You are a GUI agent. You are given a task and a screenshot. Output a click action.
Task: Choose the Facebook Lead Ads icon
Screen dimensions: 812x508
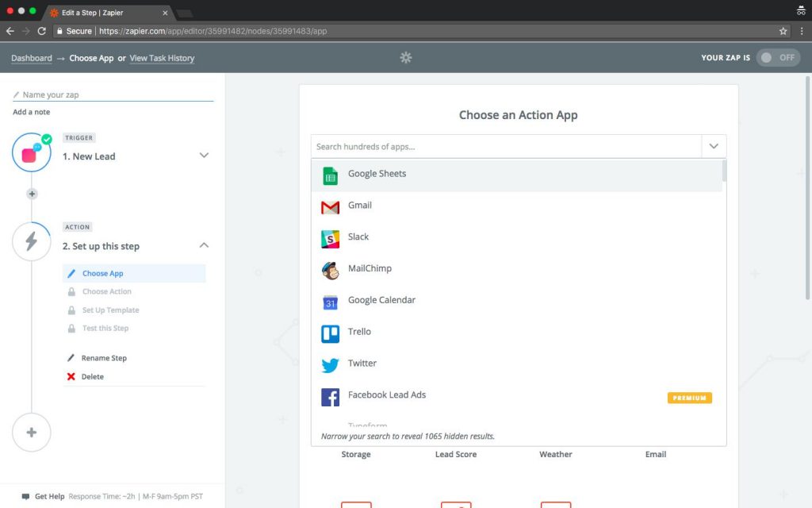coord(330,397)
